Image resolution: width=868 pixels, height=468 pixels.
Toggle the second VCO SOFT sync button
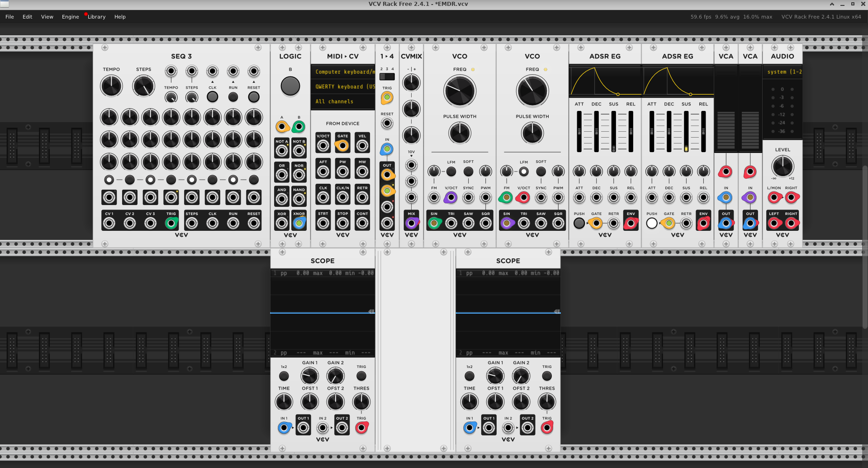541,172
